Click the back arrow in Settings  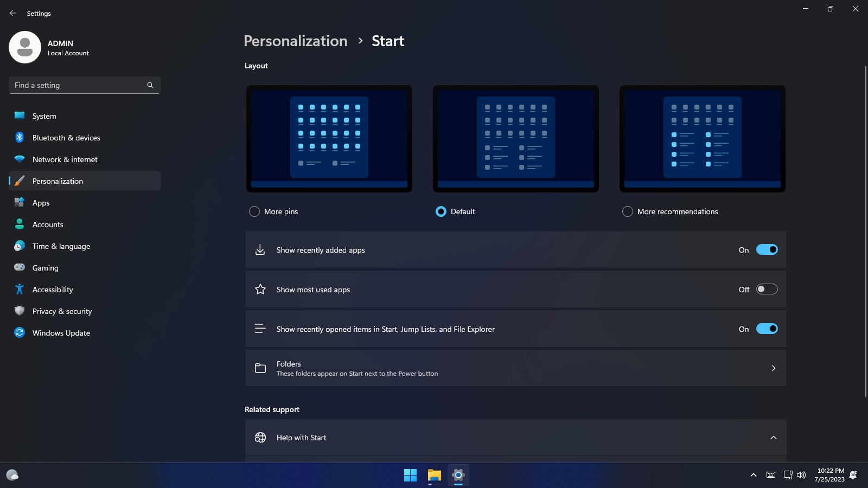(x=13, y=13)
